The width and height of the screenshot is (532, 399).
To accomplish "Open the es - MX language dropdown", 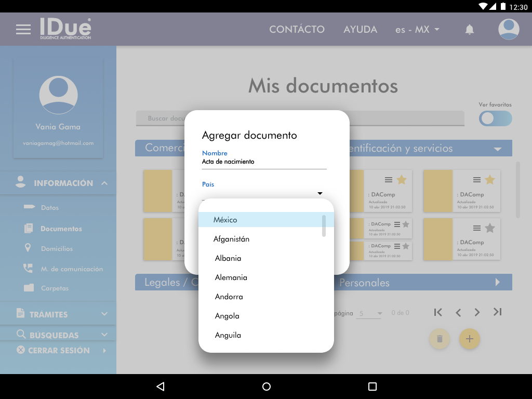I will [417, 30].
